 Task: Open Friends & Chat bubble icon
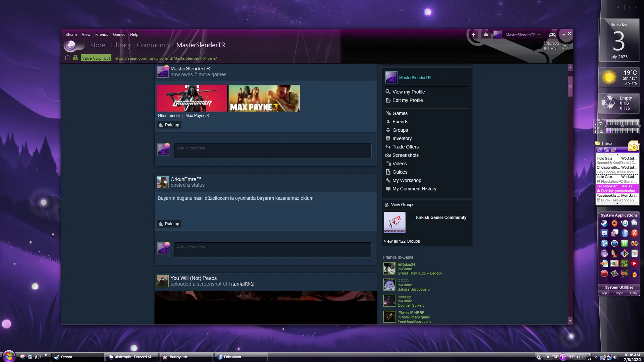click(x=565, y=46)
